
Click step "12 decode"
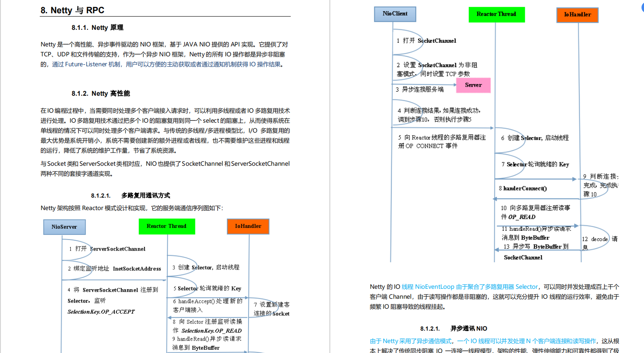595,239
